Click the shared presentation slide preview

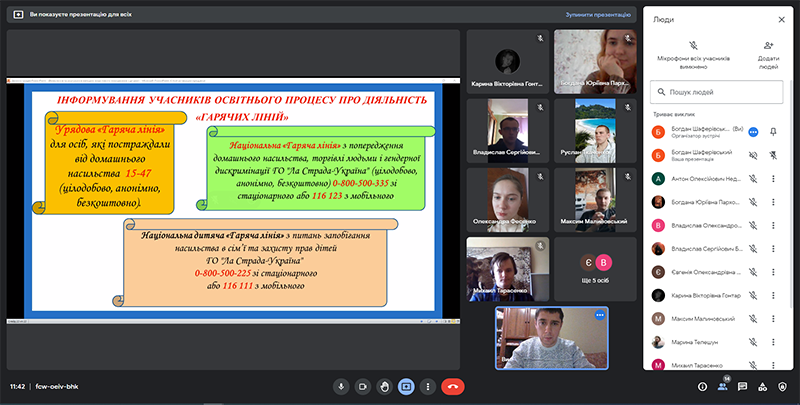point(233,200)
